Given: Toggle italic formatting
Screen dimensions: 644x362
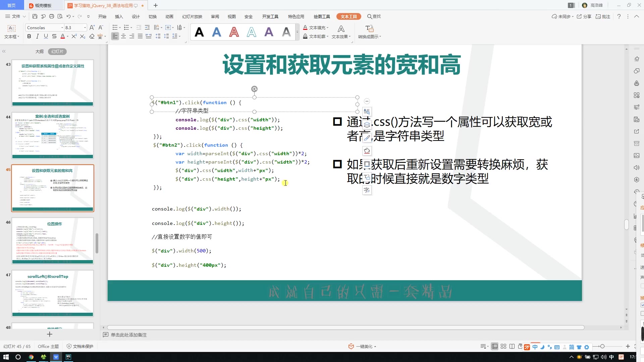Looking at the screenshot, I should pos(37,36).
